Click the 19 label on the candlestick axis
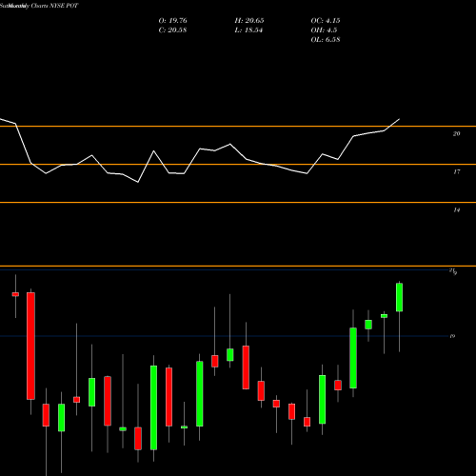Viewport: 476px width, 476px height. (452, 336)
